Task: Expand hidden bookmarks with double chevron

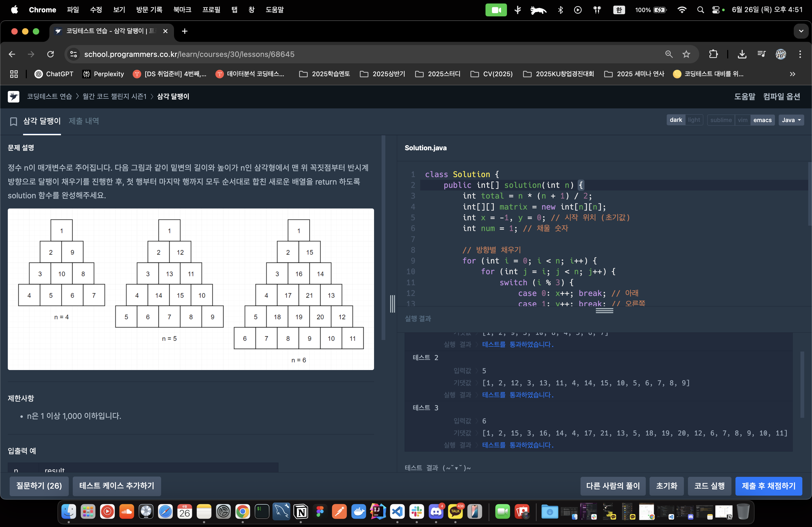Action: tap(792, 74)
